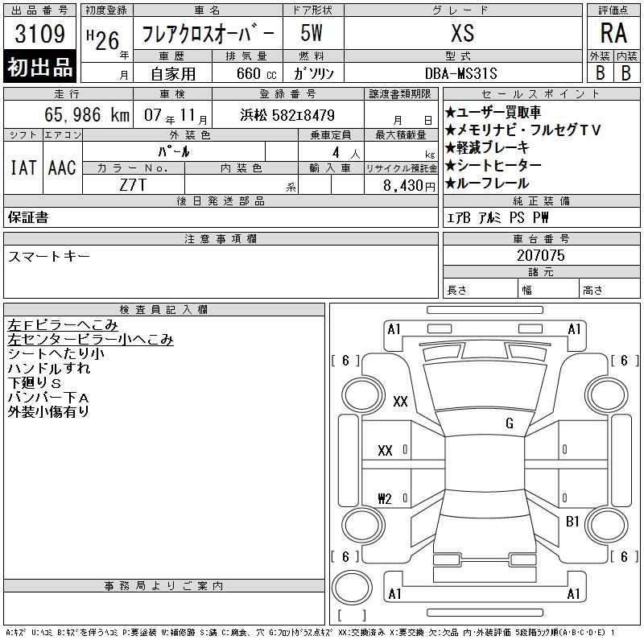This screenshot has height=644, width=644.
Task: Click sales point ★ユーザー買取車
Action: 493,112
